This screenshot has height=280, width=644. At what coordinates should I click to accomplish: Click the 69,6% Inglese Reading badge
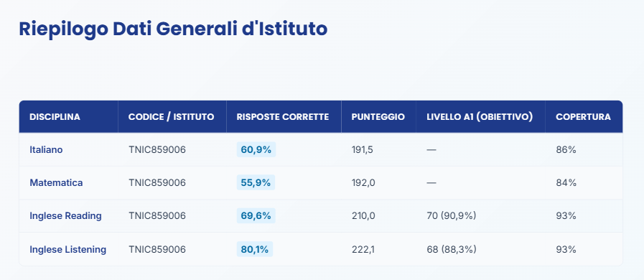pyautogui.click(x=256, y=216)
